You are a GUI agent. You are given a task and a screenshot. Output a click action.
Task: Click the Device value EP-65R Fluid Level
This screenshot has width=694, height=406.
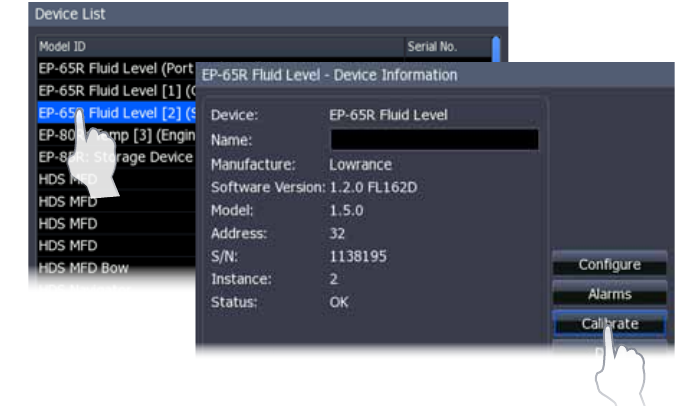(x=389, y=115)
